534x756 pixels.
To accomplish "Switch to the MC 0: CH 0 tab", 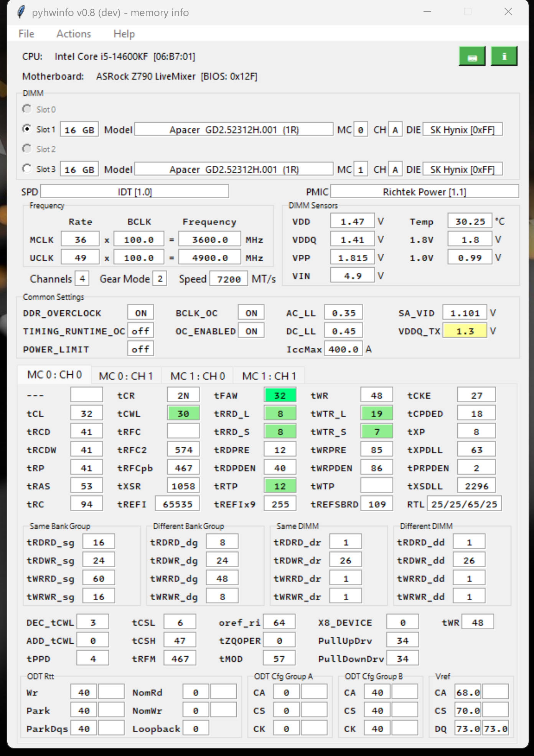I will (54, 375).
